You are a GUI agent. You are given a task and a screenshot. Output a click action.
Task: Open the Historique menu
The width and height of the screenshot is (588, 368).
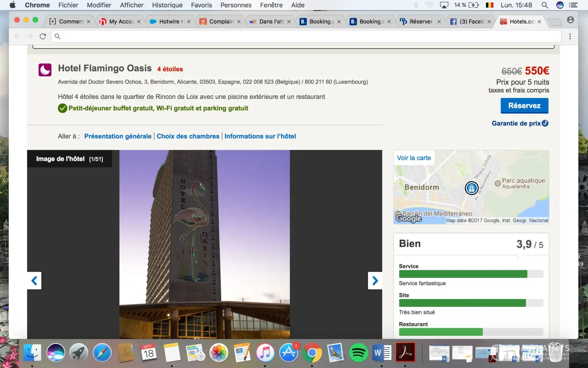pyautogui.click(x=167, y=5)
